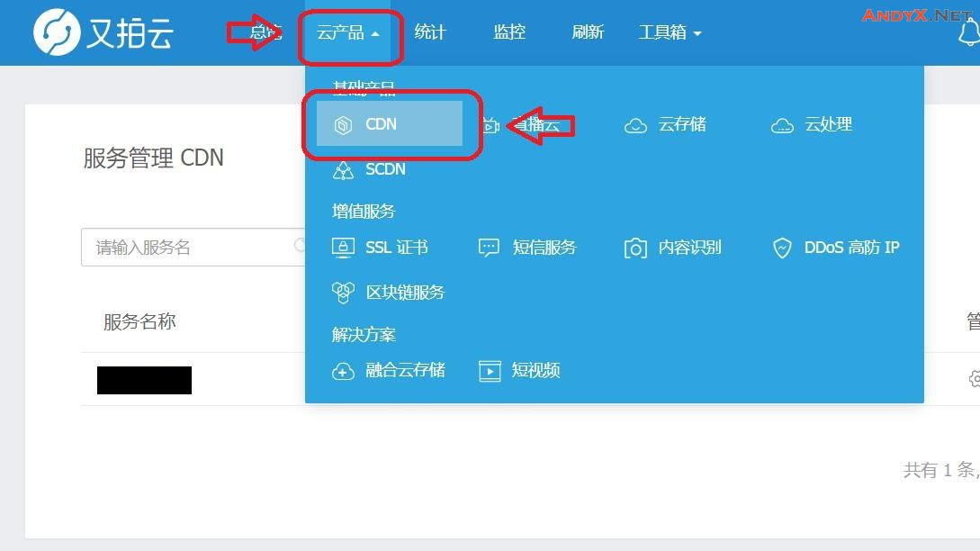Open the notification bell icon
The height and width of the screenshot is (551, 980).
click(969, 32)
